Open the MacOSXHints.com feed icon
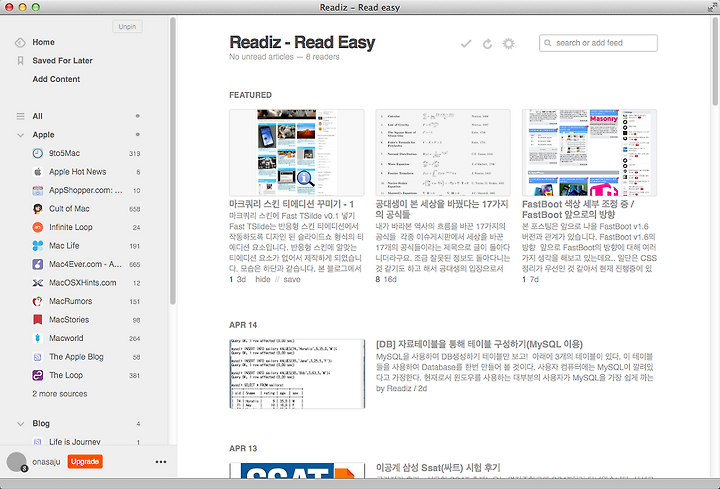This screenshot has width=720, height=489. pos(38,283)
